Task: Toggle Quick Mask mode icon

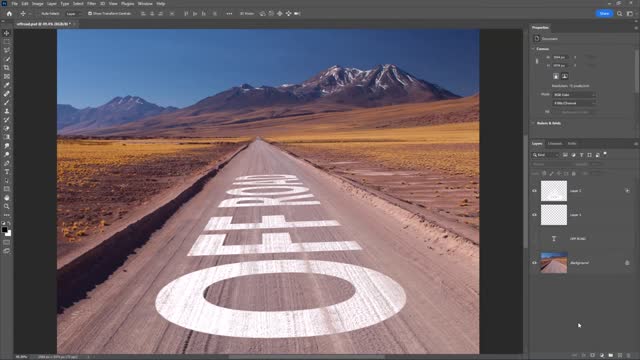Action: (x=7, y=242)
